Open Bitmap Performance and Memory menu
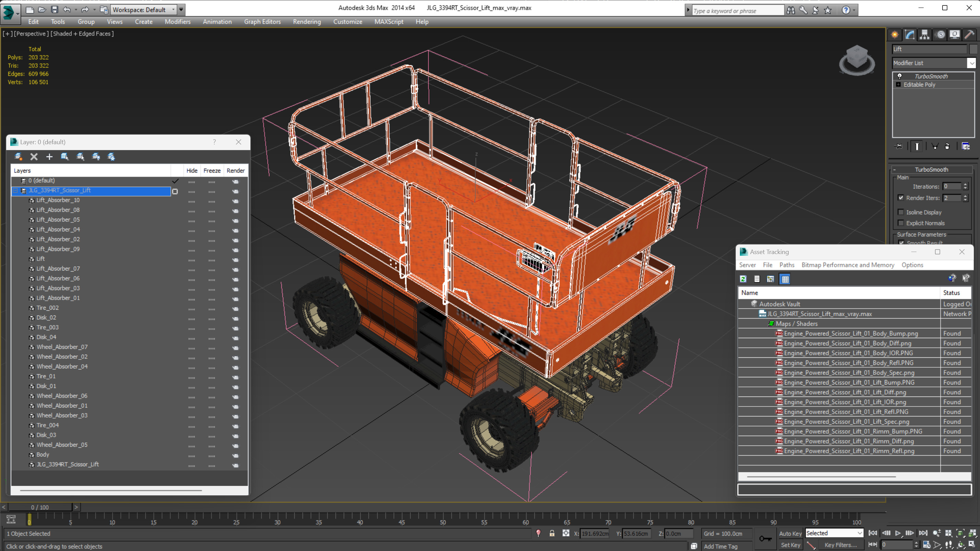The width and height of the screenshot is (980, 551). click(x=848, y=265)
